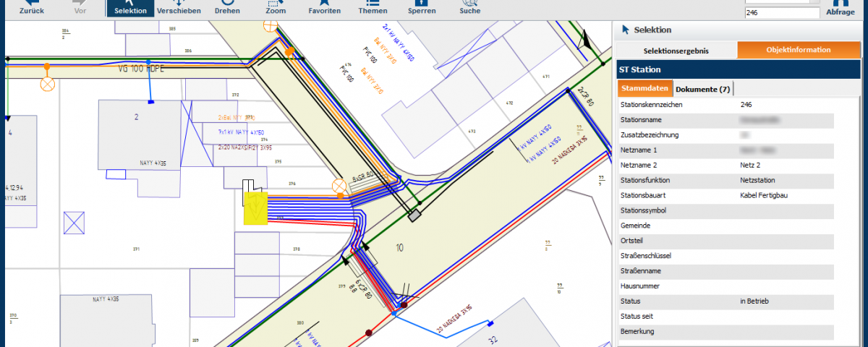Select the Stammdaten tab
Image resolution: width=868 pixels, height=347 pixels.
tap(644, 89)
